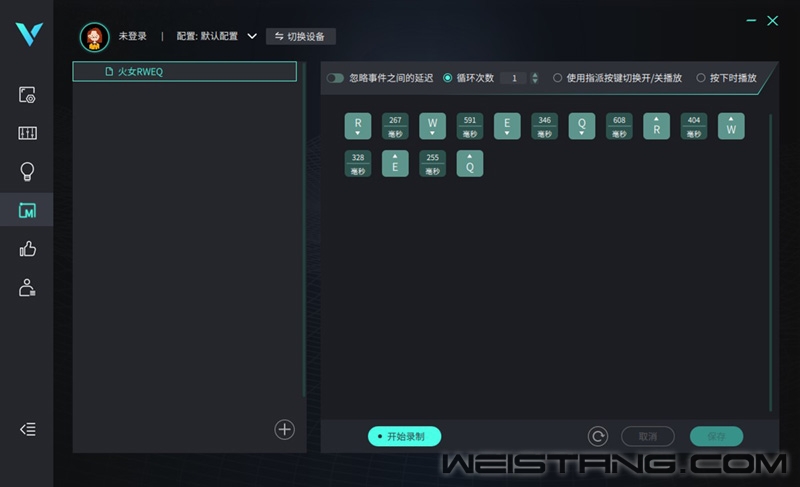Open the lighting bulb sidebar icon

[27, 172]
